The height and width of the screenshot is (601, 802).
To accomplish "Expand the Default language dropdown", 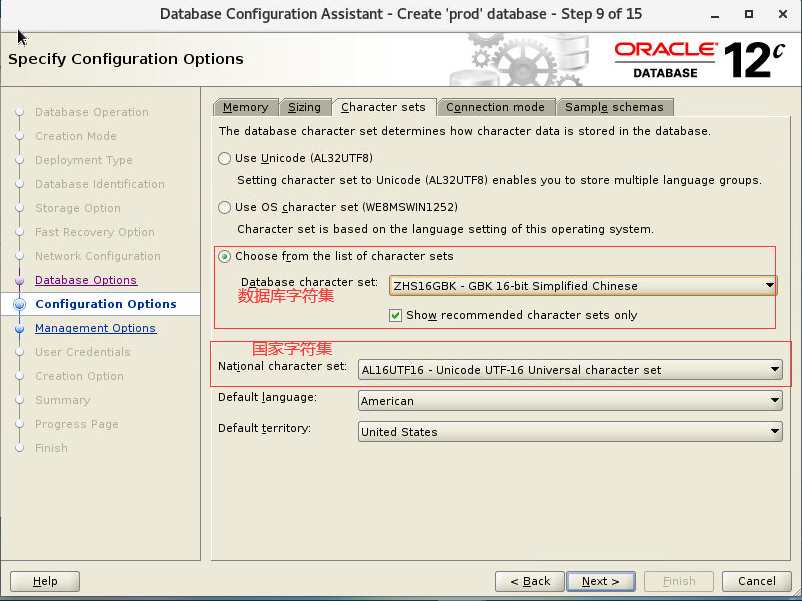I will (x=570, y=401).
